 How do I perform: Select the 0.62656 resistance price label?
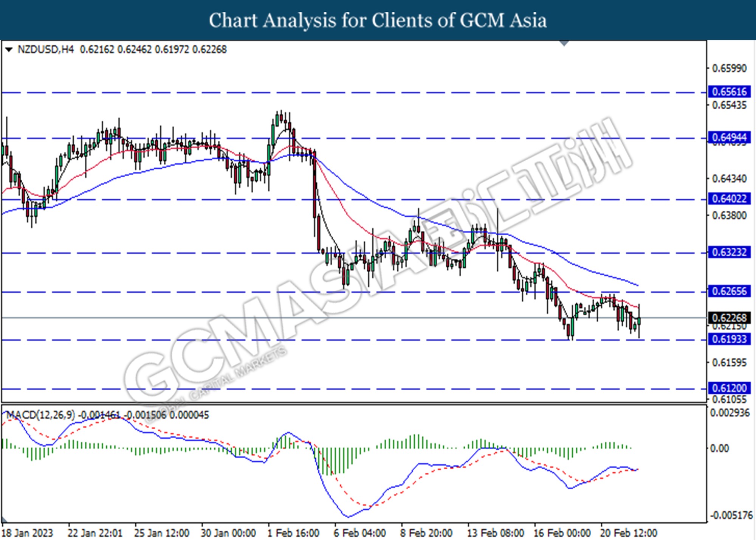pos(729,291)
